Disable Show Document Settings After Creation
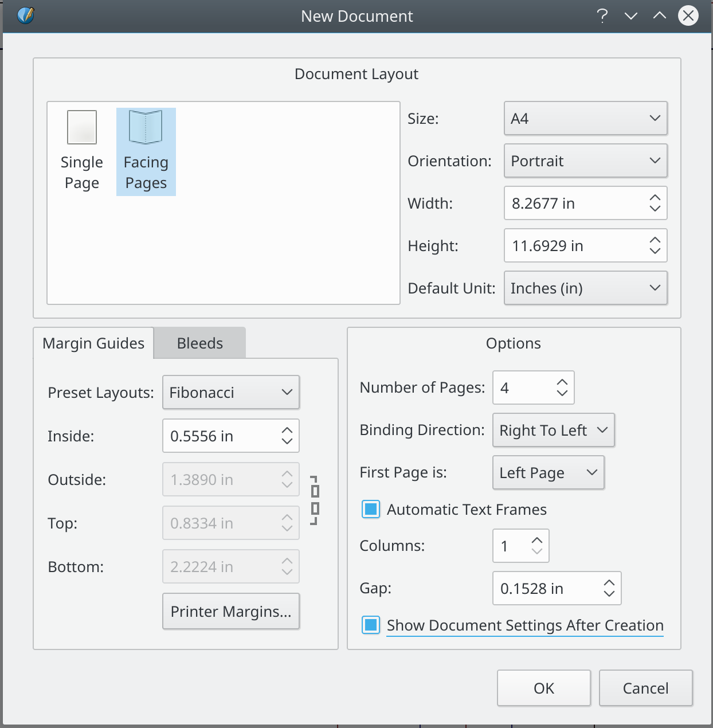The image size is (713, 728). (x=371, y=625)
